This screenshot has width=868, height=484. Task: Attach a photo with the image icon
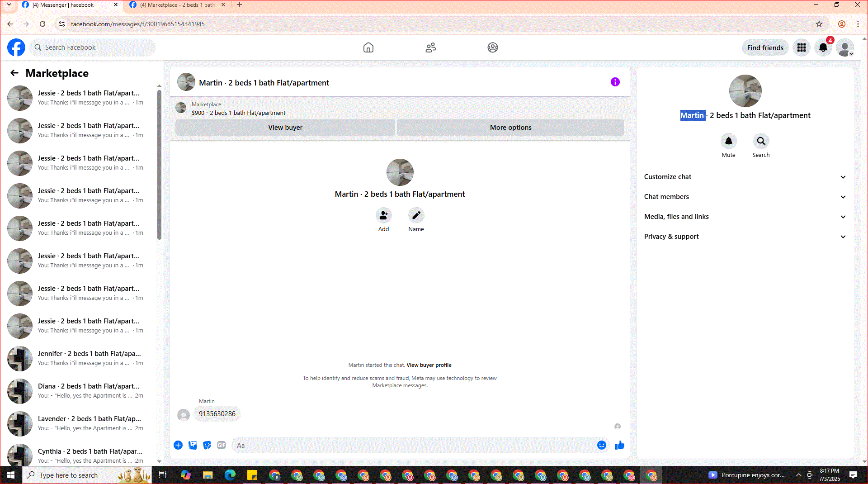pyautogui.click(x=193, y=445)
